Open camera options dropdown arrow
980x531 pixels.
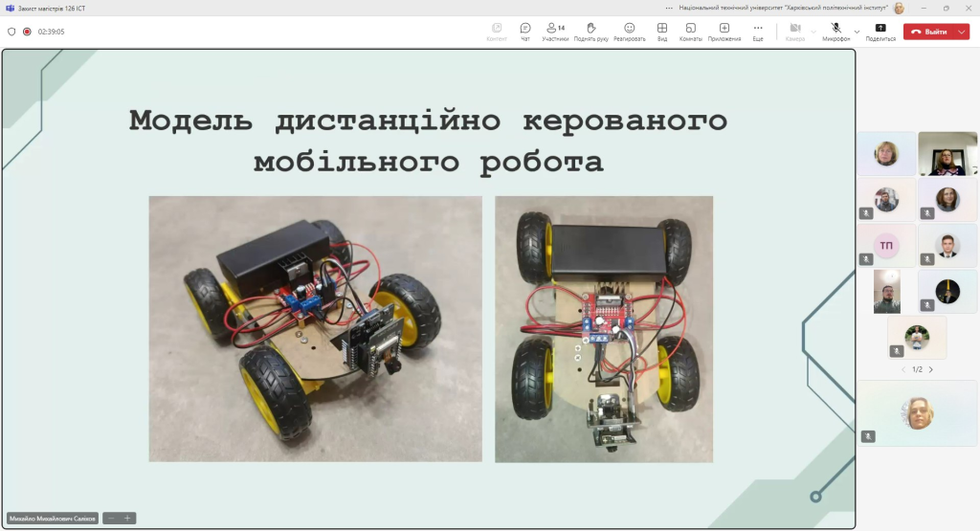pos(813,32)
